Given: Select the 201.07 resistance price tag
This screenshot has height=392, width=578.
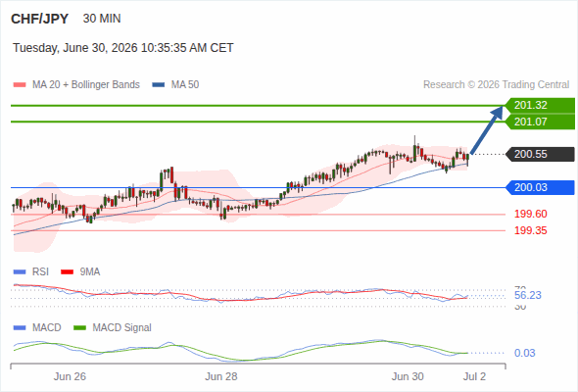Looking at the screenshot, I should point(540,122).
